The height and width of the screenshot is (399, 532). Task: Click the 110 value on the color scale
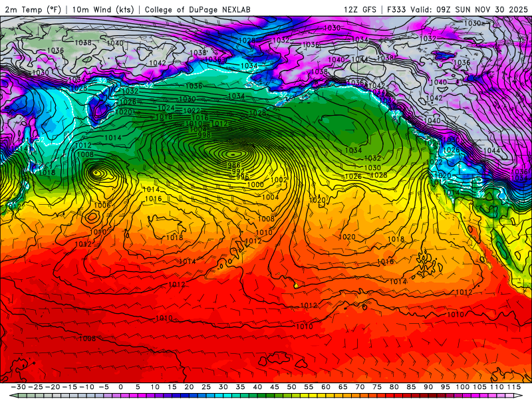point(497,387)
